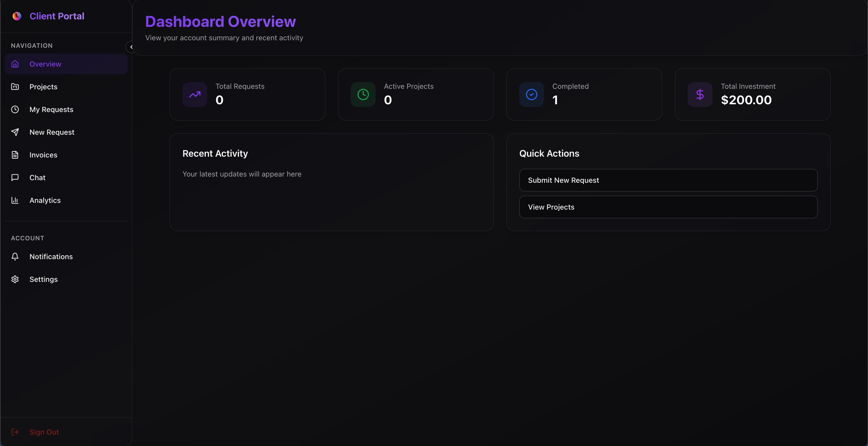Click the document icon next to Invoices

[x=15, y=155]
